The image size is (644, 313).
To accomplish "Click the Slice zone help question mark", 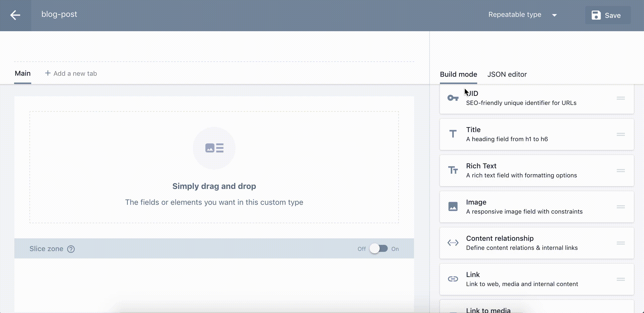I will (71, 249).
